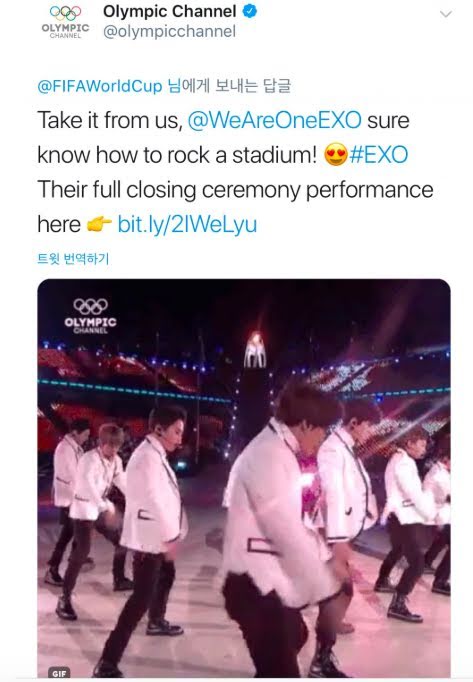Click the blue verified badge
The width and height of the screenshot is (473, 682).
250,12
